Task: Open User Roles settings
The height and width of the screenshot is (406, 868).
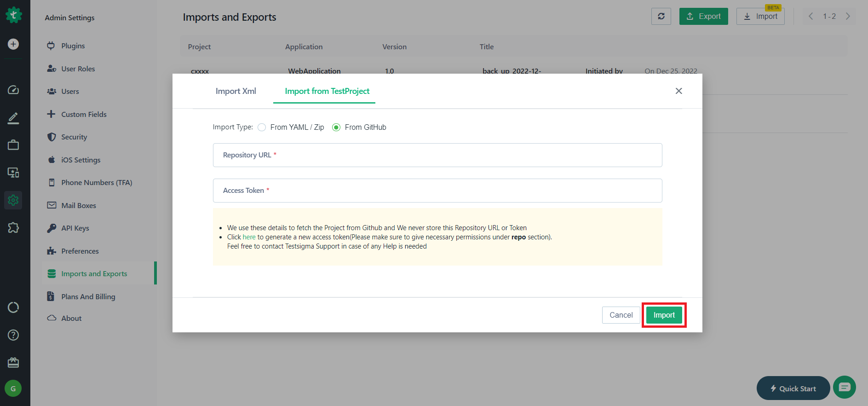Action: click(x=78, y=69)
